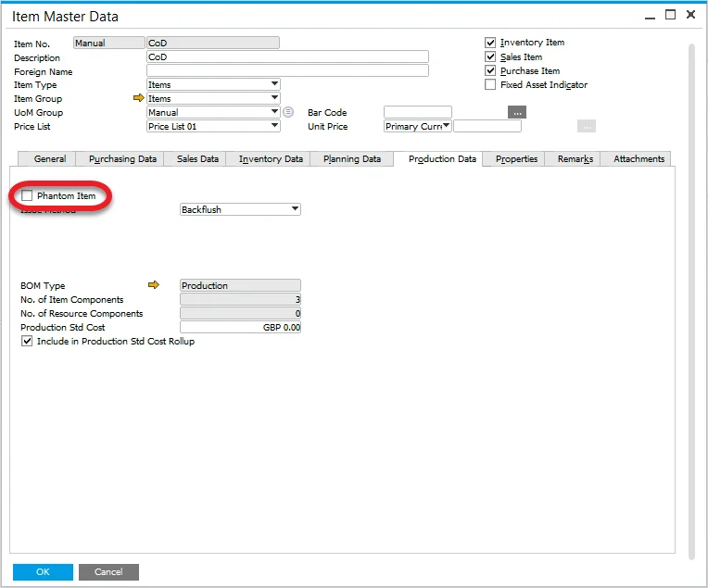
Task: Open the Issue Method Backflush dropdown
Action: tap(295, 209)
